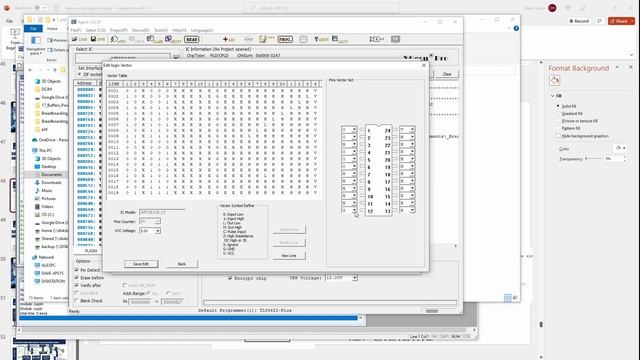Select the Gradient fill radio option
Screen dimensions: 640x360
point(558,113)
